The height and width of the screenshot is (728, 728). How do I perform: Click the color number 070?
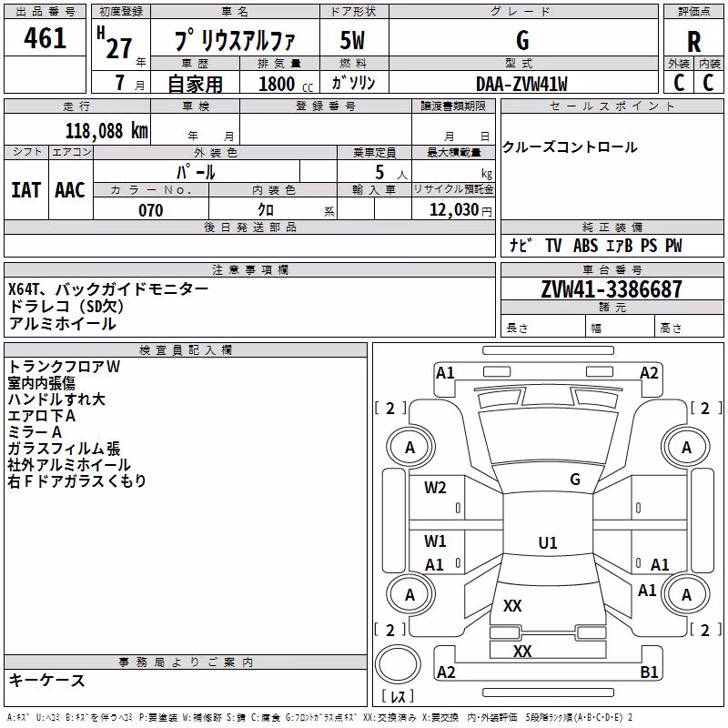(151, 210)
